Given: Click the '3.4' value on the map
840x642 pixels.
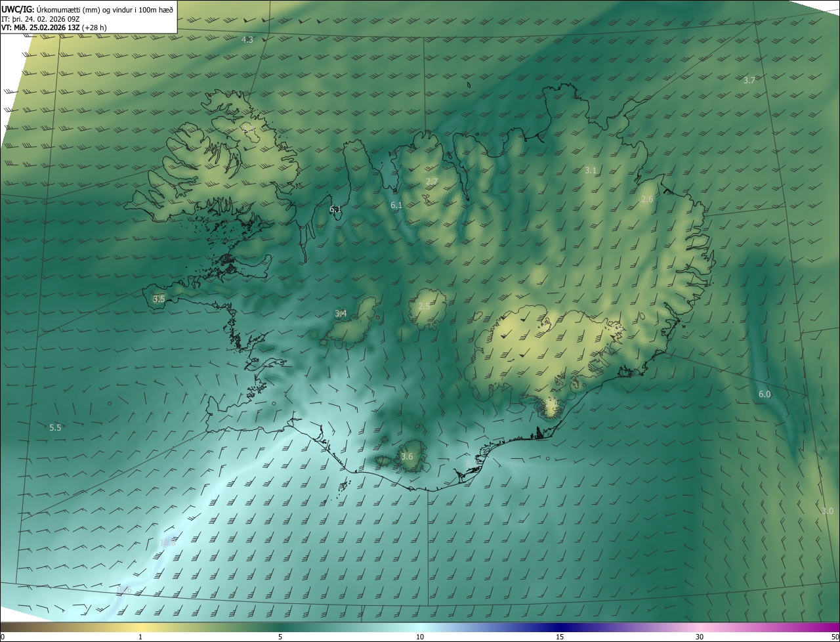Looking at the screenshot, I should [x=341, y=314].
